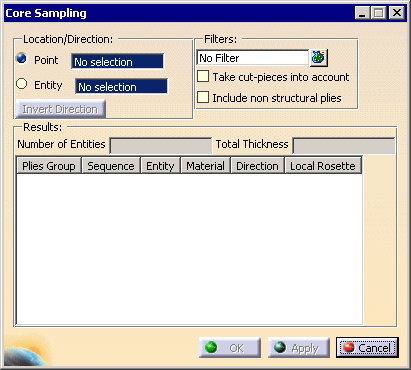Viewport: 411px width, 370px height.
Task: Enable Take cut-pieces into account
Action: click(203, 76)
